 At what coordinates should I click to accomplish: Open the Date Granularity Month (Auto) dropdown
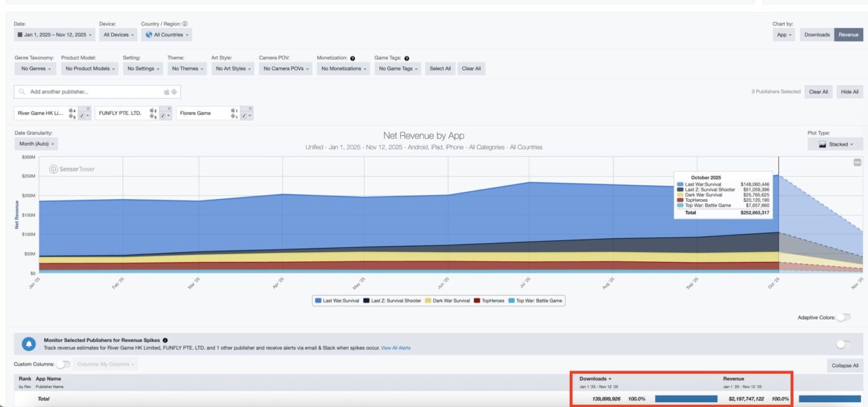click(36, 144)
